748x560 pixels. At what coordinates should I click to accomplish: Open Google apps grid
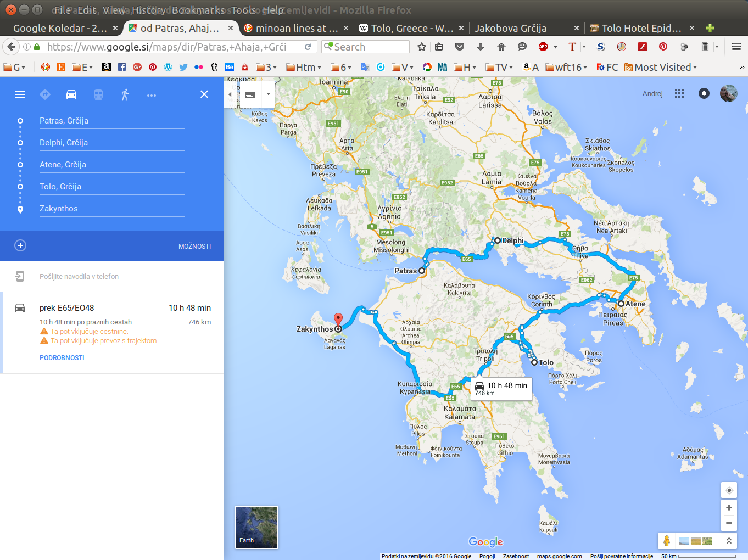679,93
